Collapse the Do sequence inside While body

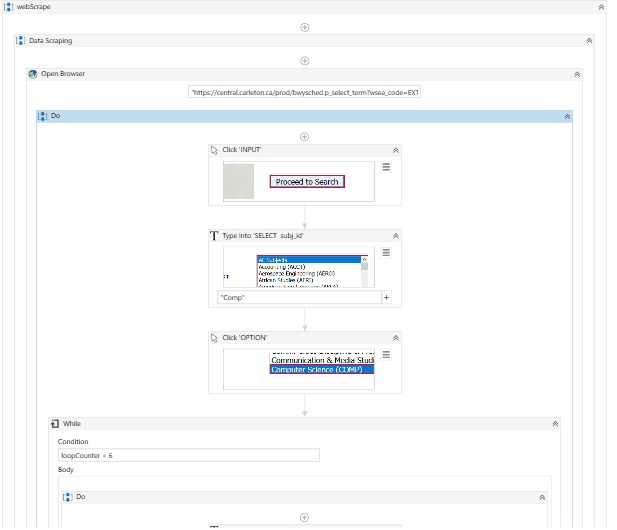point(542,497)
